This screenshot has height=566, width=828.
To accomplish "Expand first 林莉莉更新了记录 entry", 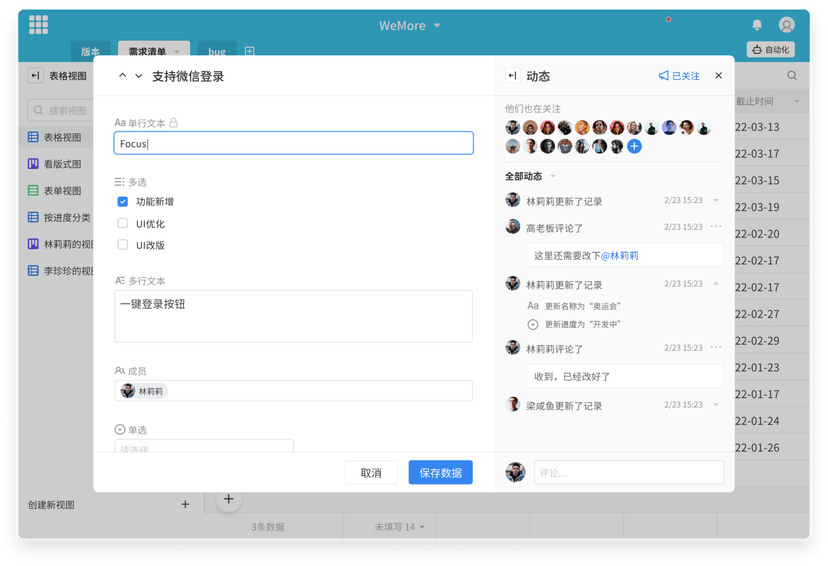I will tap(716, 200).
